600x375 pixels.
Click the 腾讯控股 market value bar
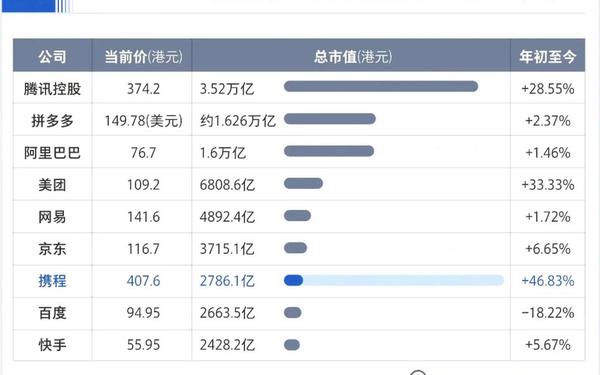tap(381, 86)
